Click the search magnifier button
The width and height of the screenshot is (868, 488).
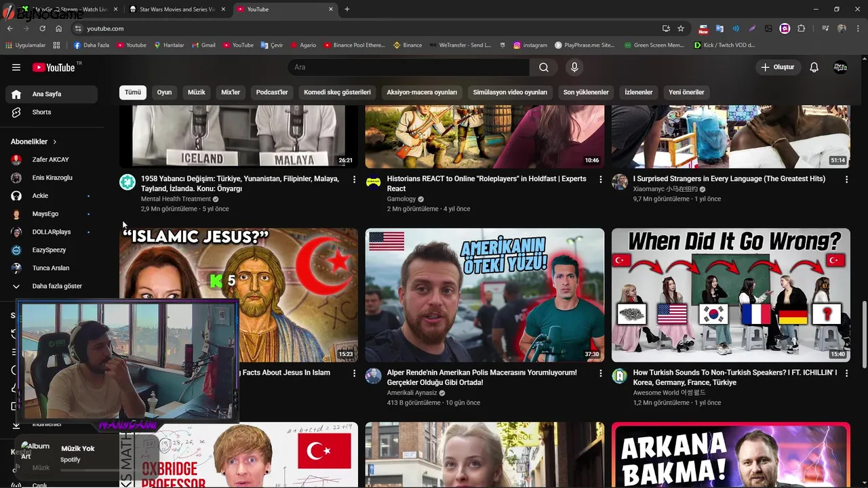tap(544, 67)
